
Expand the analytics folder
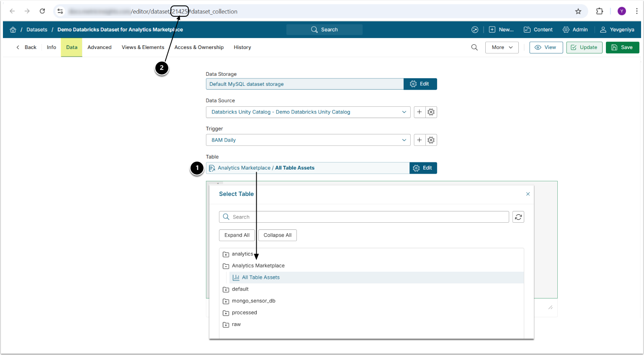(x=226, y=254)
